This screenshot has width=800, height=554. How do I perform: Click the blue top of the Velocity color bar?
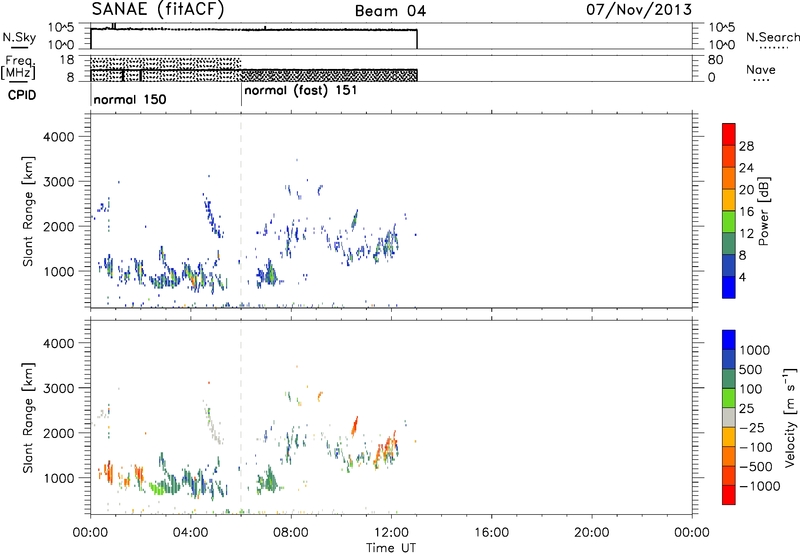click(x=729, y=340)
